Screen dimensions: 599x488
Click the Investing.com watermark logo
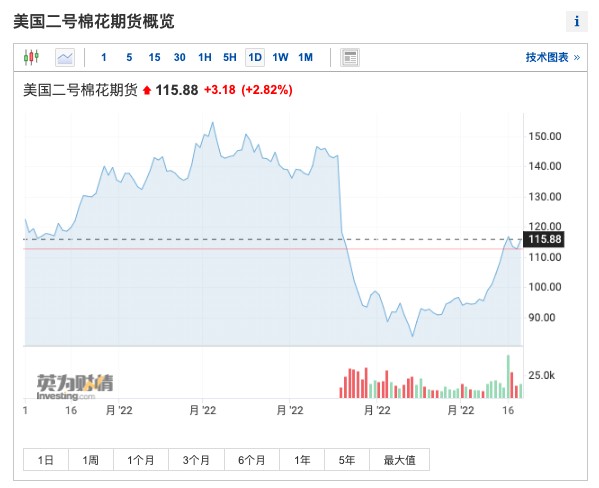[x=75, y=387]
